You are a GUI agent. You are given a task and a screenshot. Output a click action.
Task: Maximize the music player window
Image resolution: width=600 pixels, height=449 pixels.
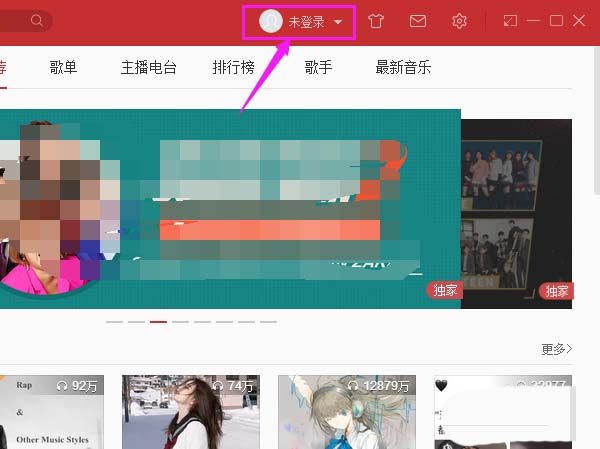click(x=556, y=21)
